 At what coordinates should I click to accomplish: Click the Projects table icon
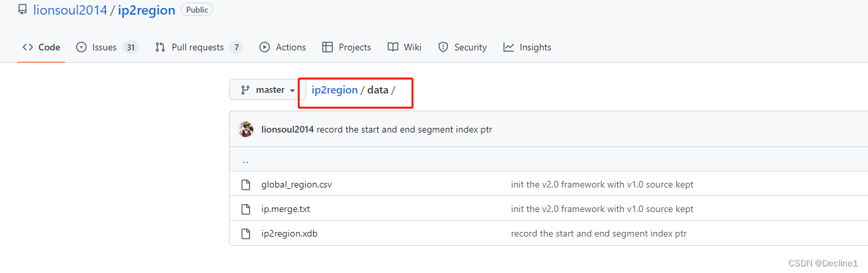click(x=327, y=47)
